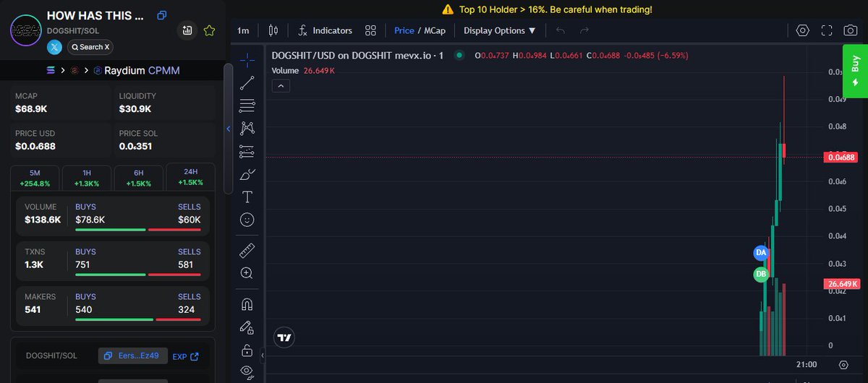The image size is (868, 383).
Task: Click the green market status dot
Action: (459, 56)
